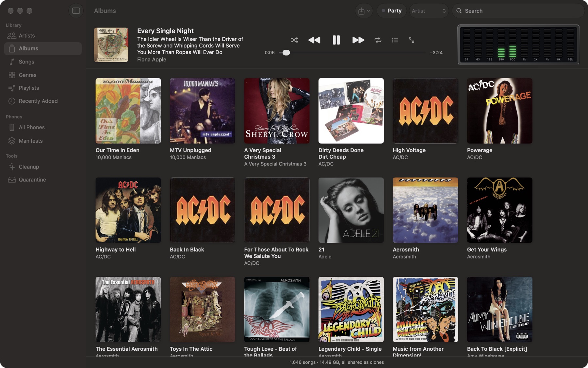The height and width of the screenshot is (368, 588).
Task: Open the Adele 21 album cover
Action: click(351, 210)
